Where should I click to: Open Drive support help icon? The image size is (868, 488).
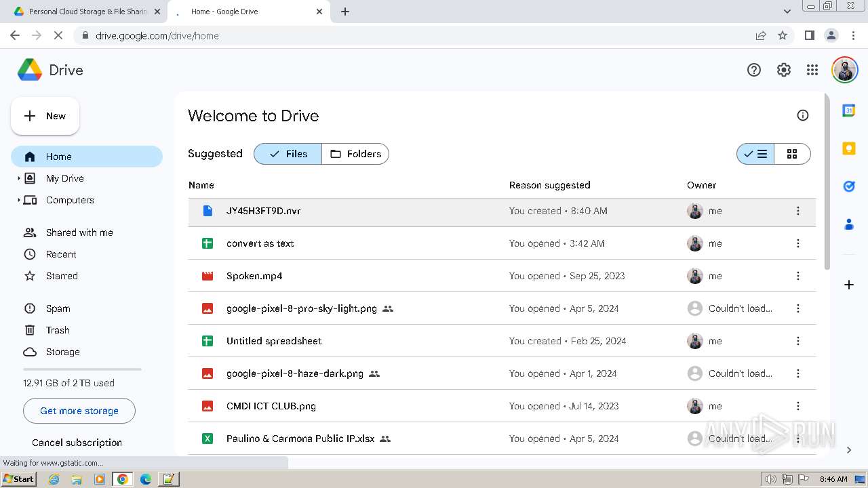pos(754,70)
